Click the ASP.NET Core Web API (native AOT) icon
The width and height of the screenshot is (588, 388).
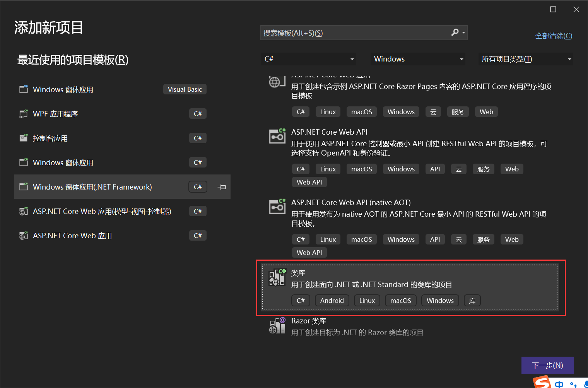point(277,206)
